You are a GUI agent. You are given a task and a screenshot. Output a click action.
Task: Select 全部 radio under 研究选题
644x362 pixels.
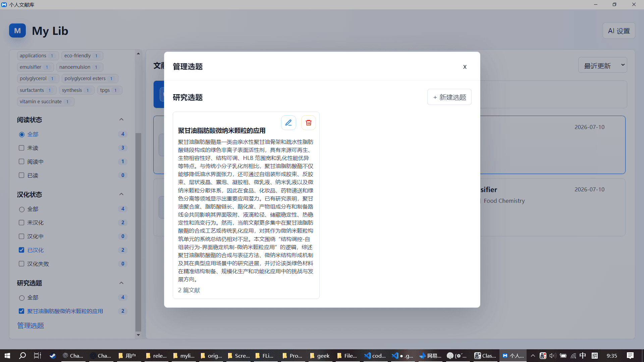tap(22, 298)
